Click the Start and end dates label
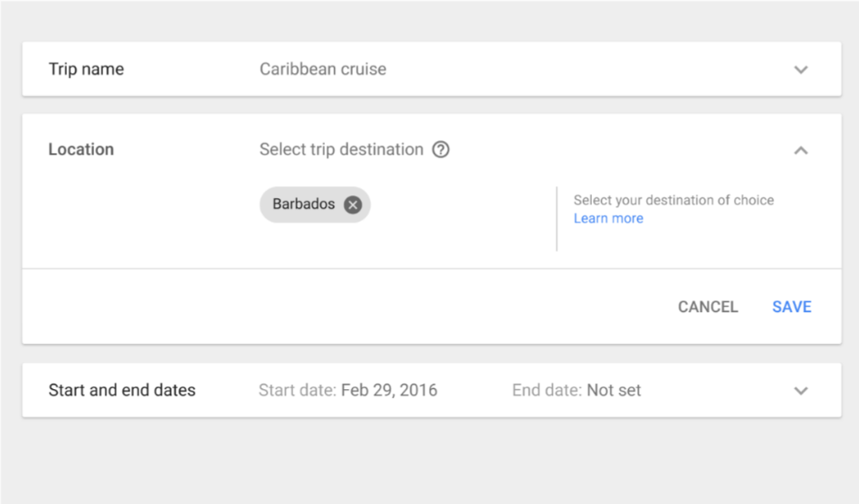Screen dimensions: 859x504 tap(121, 391)
